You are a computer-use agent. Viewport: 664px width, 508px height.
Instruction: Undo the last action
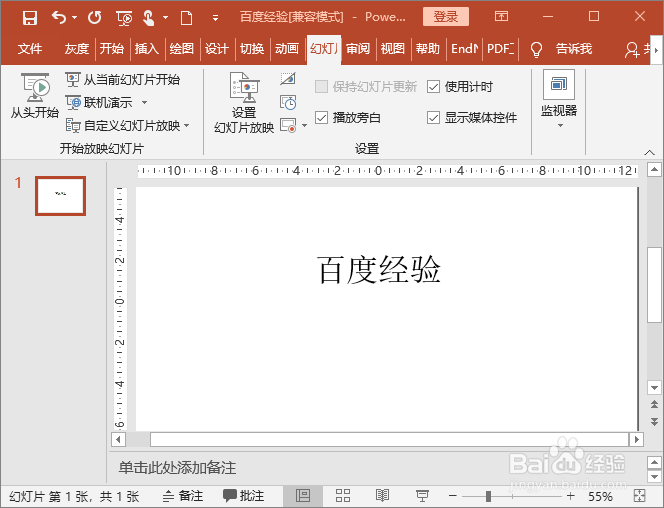pos(58,18)
